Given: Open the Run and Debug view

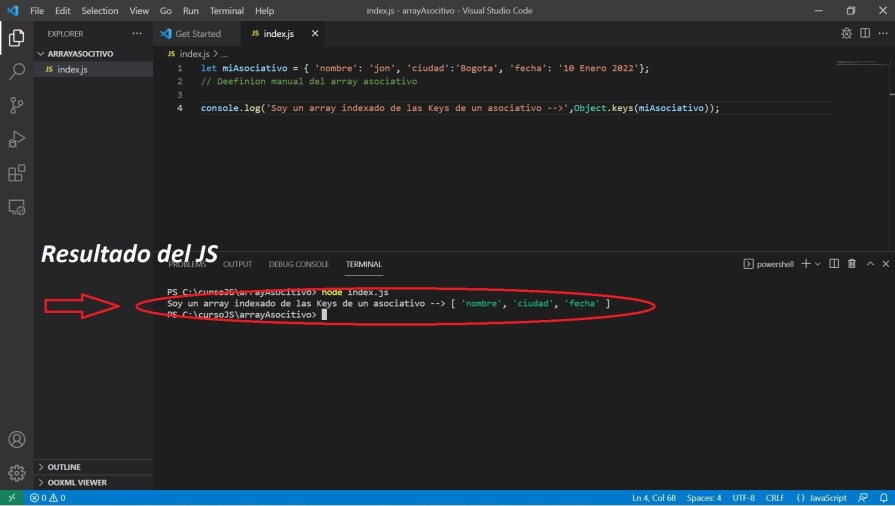Looking at the screenshot, I should click(x=17, y=139).
